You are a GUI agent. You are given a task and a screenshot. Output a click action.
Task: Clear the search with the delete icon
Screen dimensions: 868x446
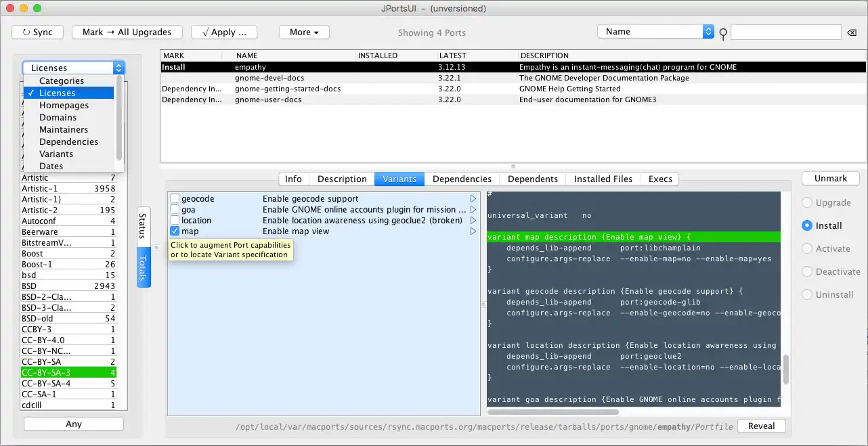tap(851, 32)
